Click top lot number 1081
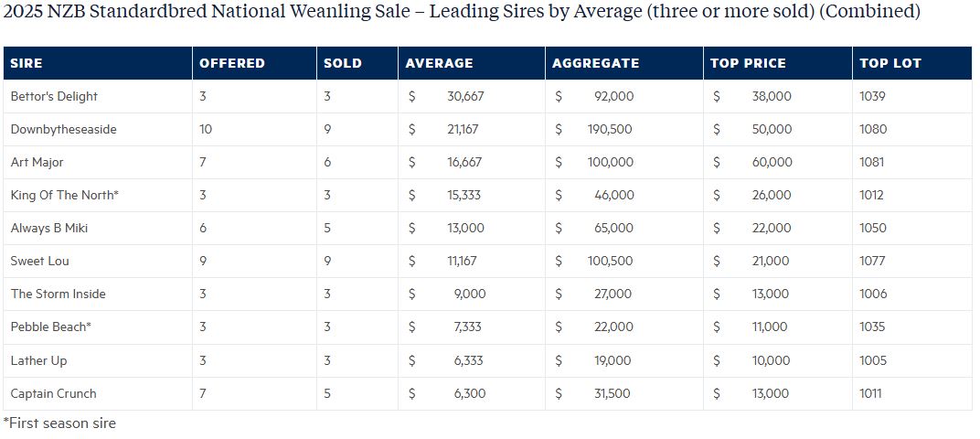The width and height of the screenshot is (980, 439). point(873,162)
